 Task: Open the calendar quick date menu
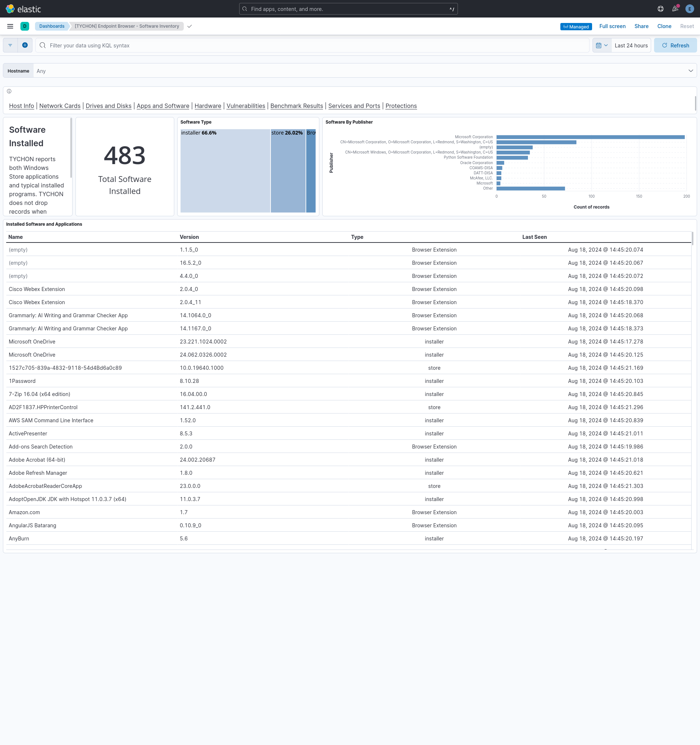tap(602, 45)
